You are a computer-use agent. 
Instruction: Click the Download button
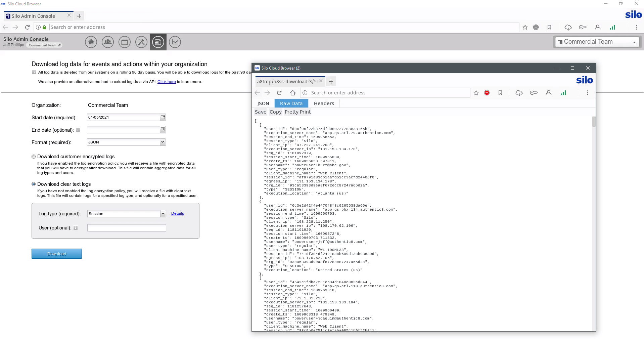(57, 254)
